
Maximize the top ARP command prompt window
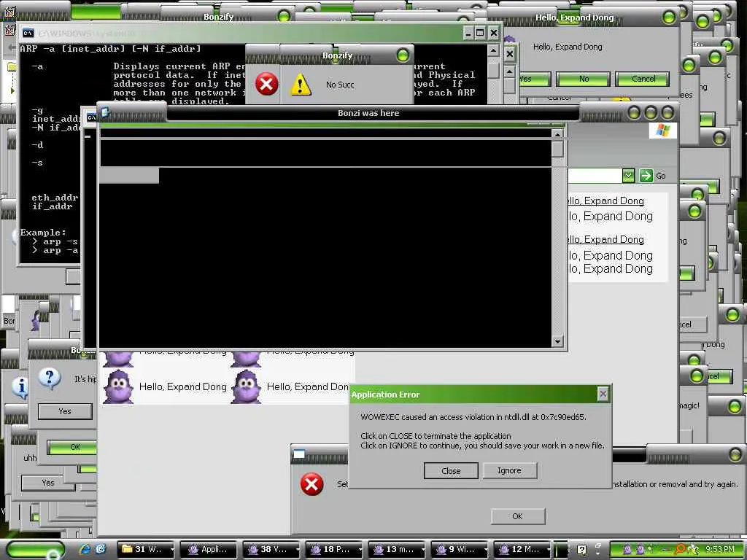[480, 33]
